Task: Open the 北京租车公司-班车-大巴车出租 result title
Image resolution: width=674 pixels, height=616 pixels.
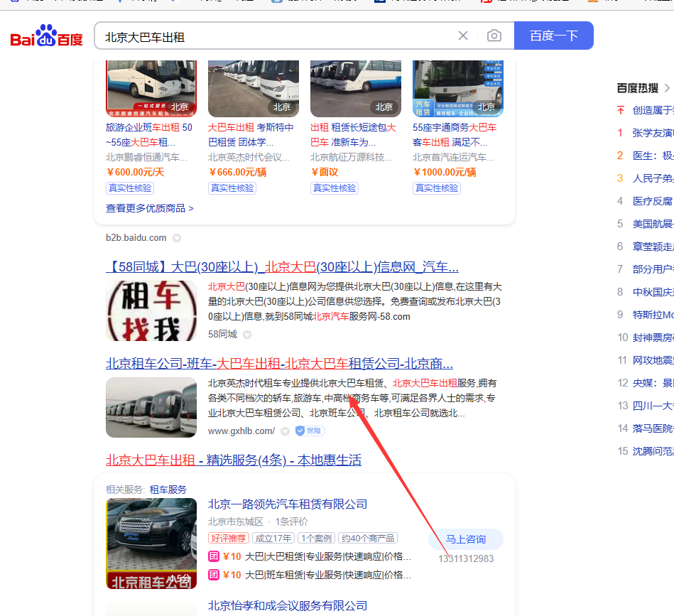Action: point(279,364)
